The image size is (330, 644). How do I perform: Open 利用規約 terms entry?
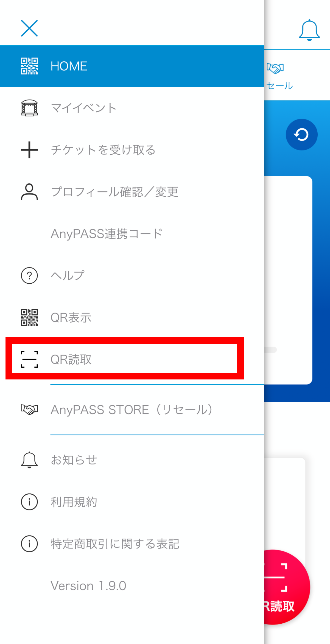[132, 502]
